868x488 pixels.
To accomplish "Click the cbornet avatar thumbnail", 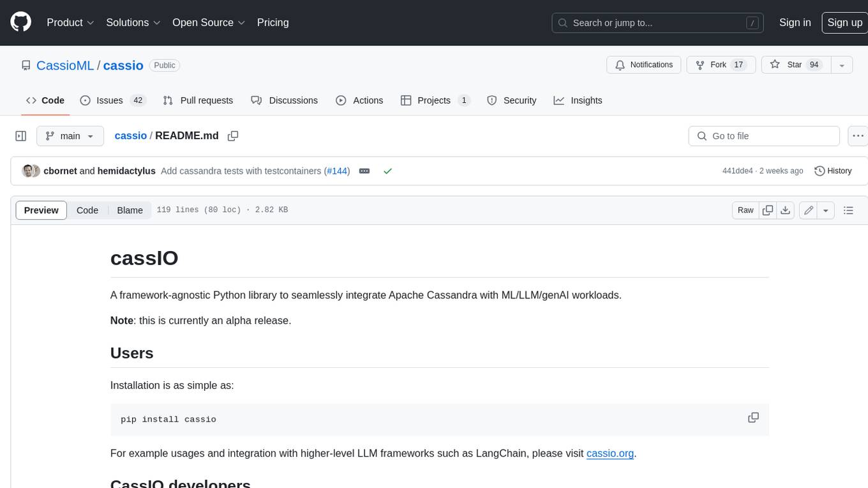I will (x=28, y=171).
